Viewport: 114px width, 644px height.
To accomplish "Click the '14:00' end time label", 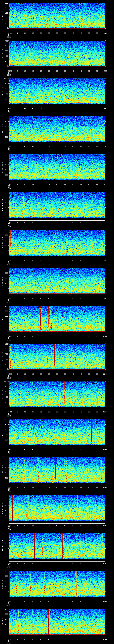I will coord(105,487).
